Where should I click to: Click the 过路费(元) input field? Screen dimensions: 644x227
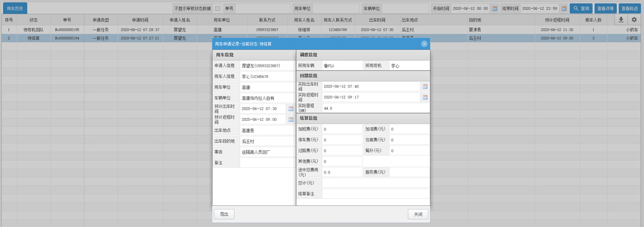342,151
